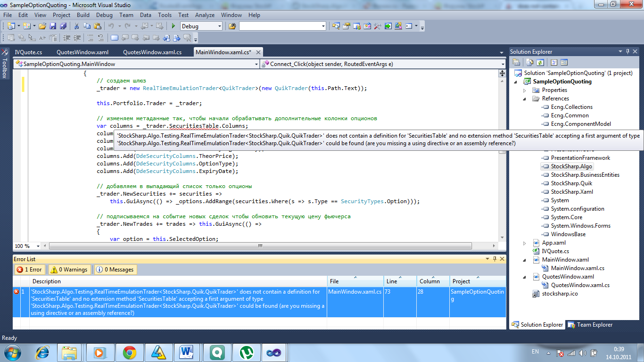Expand the Properties node in Solution Explorer
This screenshot has height=362, width=644.
pyautogui.click(x=525, y=90)
